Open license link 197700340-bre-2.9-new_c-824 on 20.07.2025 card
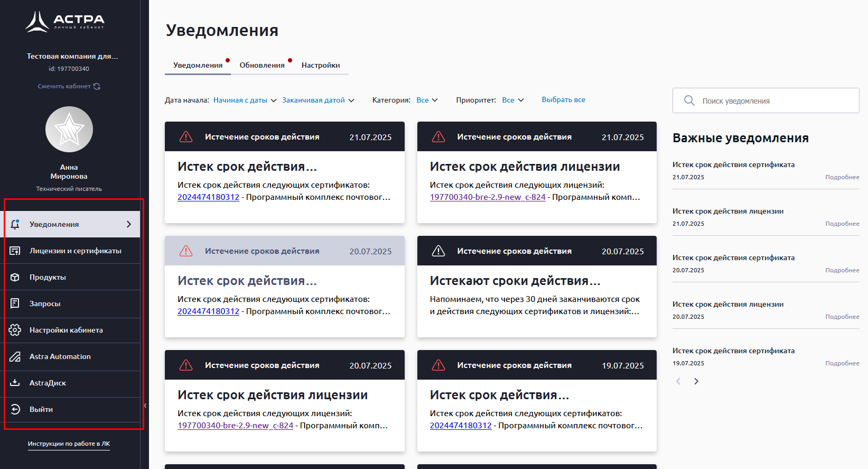 (235, 426)
